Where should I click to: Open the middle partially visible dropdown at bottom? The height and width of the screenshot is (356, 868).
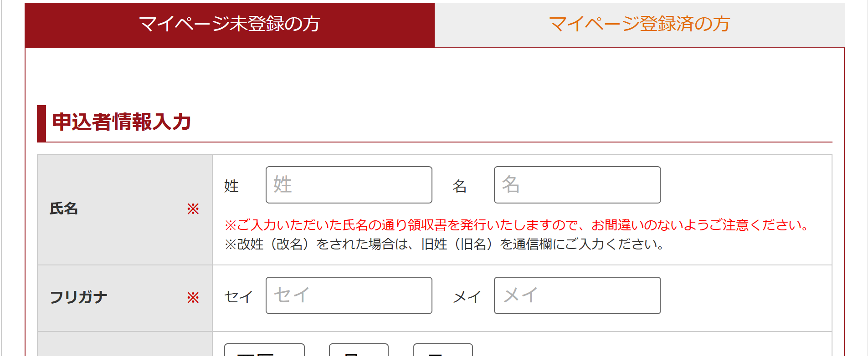coord(359,350)
